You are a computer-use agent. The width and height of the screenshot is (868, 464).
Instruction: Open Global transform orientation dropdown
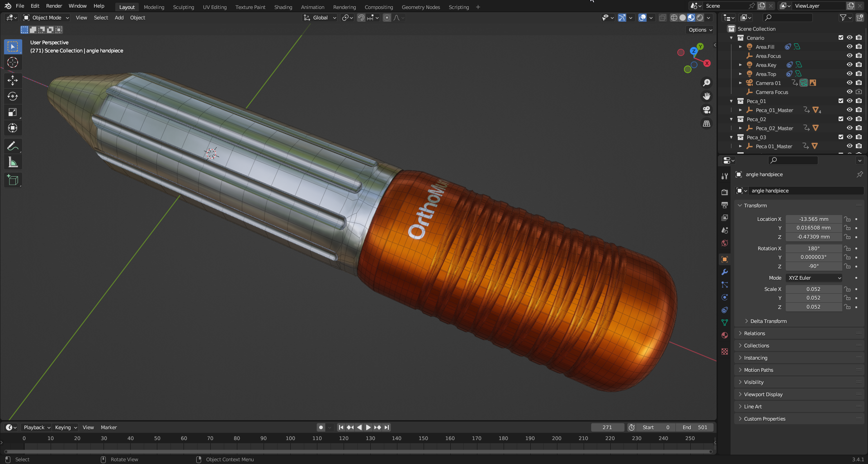320,18
